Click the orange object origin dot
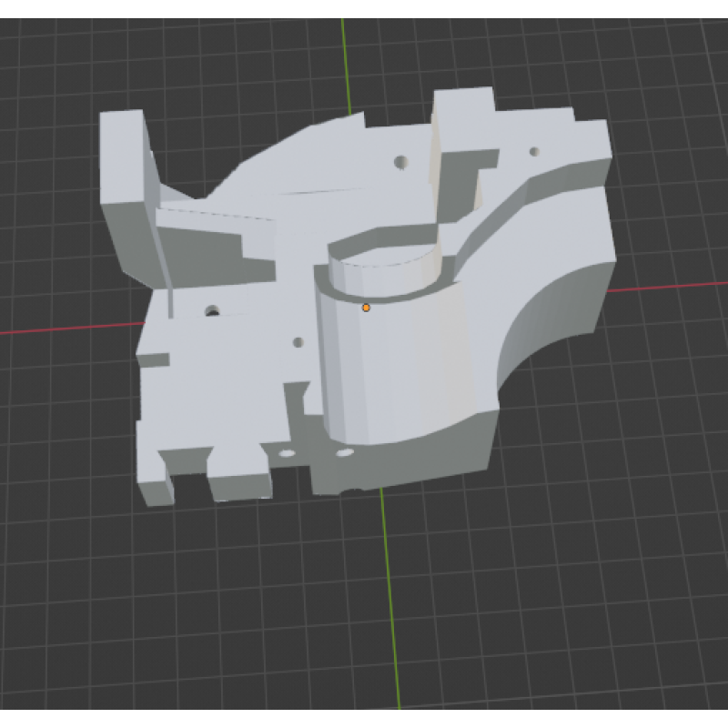Viewport: 728px width, 728px height. pos(366,308)
